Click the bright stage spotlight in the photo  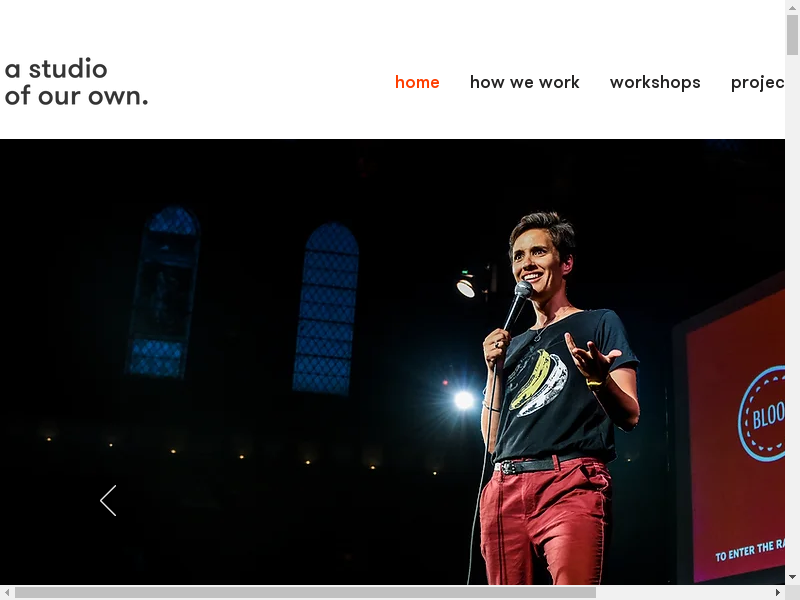point(464,400)
